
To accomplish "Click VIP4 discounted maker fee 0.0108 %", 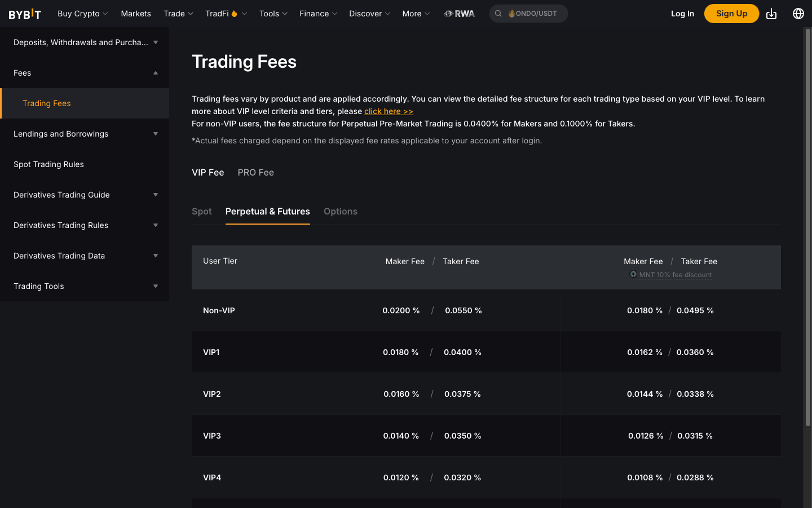I will (x=645, y=478).
